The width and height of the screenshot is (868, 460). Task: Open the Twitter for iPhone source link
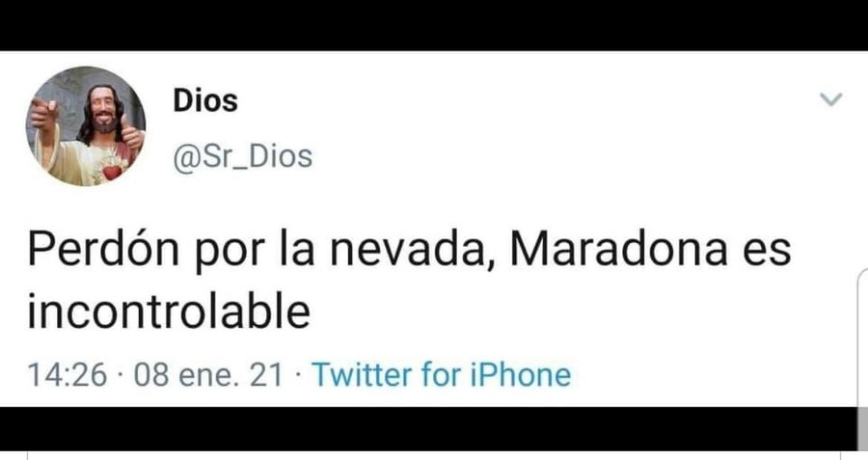coord(441,374)
